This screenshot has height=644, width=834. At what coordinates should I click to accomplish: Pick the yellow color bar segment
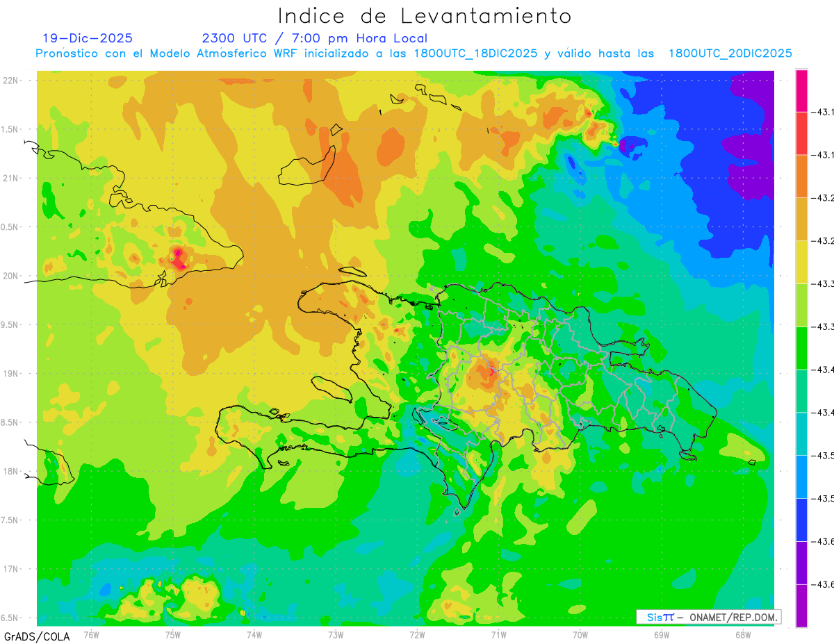point(801,262)
